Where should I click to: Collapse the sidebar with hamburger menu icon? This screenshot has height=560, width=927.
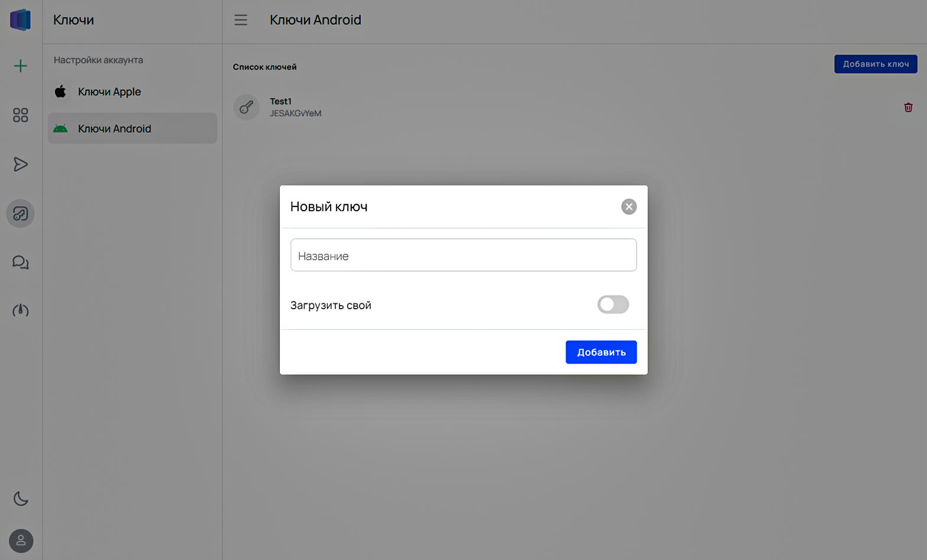[241, 20]
